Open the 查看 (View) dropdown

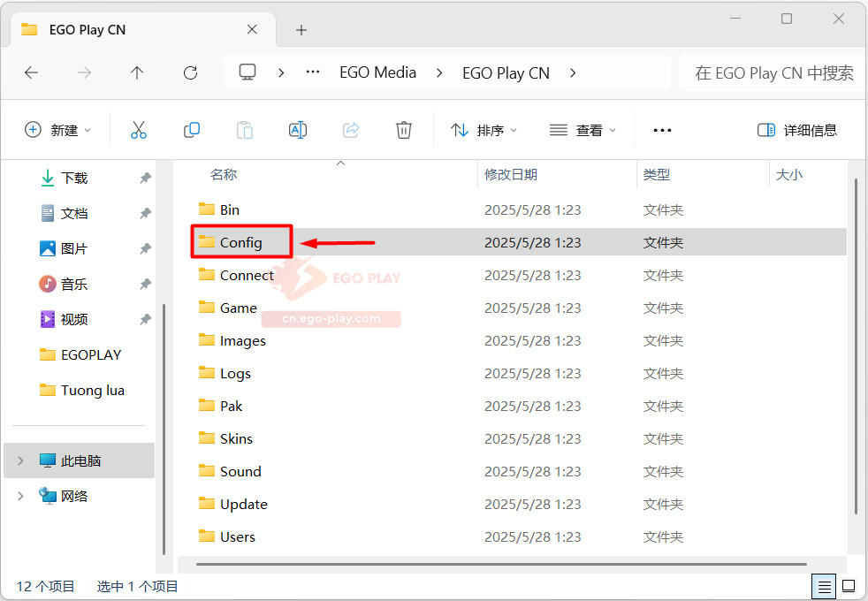[x=582, y=130]
